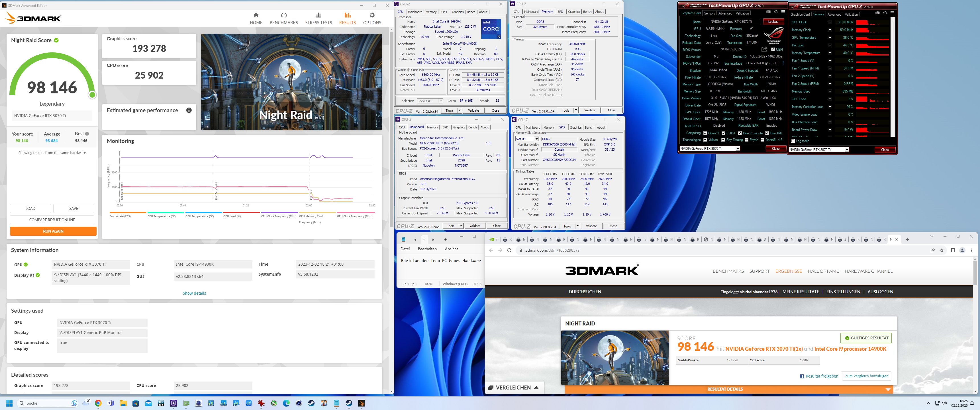Expand the Hot Spot sensor dropdown

click(x=830, y=45)
